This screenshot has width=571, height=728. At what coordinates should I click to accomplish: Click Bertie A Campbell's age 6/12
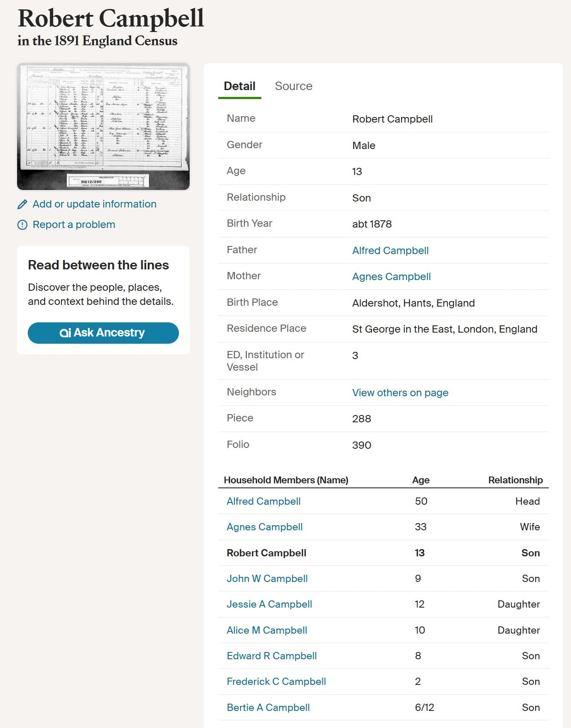(425, 708)
